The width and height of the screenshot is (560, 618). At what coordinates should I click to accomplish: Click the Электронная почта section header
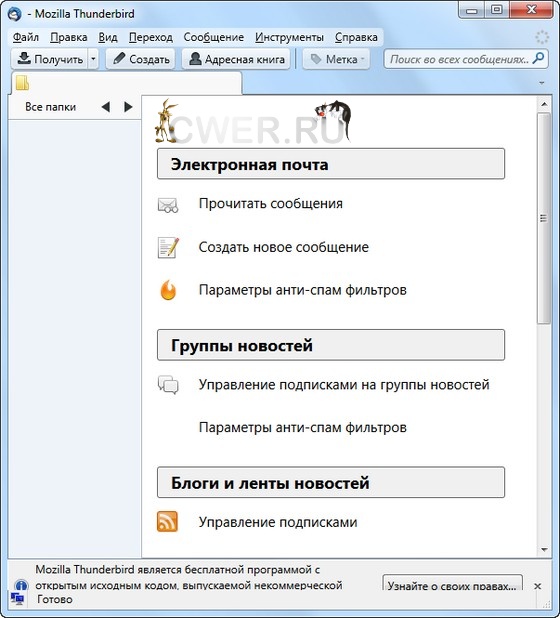pos(331,164)
